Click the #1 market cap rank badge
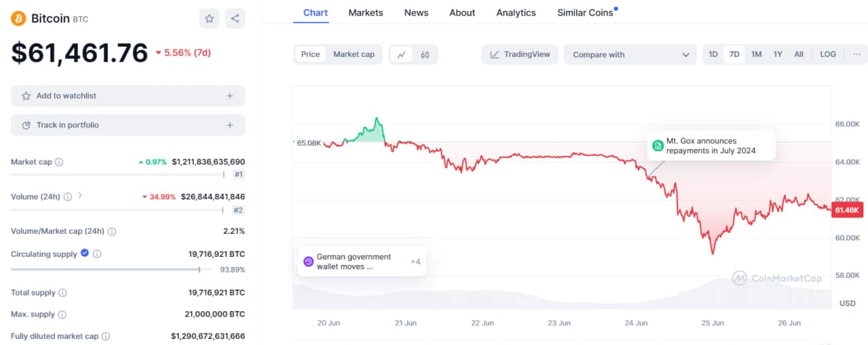868x345 pixels. coord(238,175)
